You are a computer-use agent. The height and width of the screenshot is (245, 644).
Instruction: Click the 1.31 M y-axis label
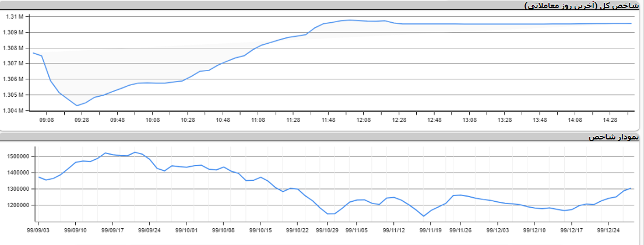[14, 16]
